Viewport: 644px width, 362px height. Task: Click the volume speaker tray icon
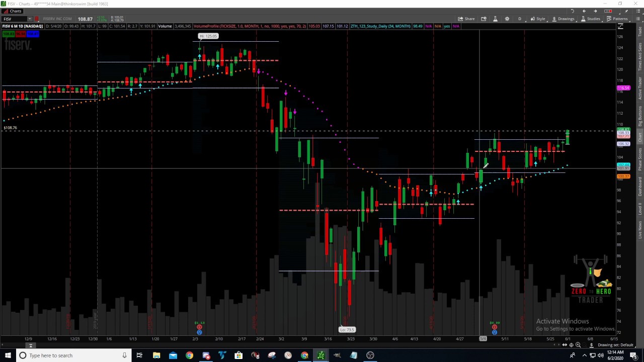[600, 355]
